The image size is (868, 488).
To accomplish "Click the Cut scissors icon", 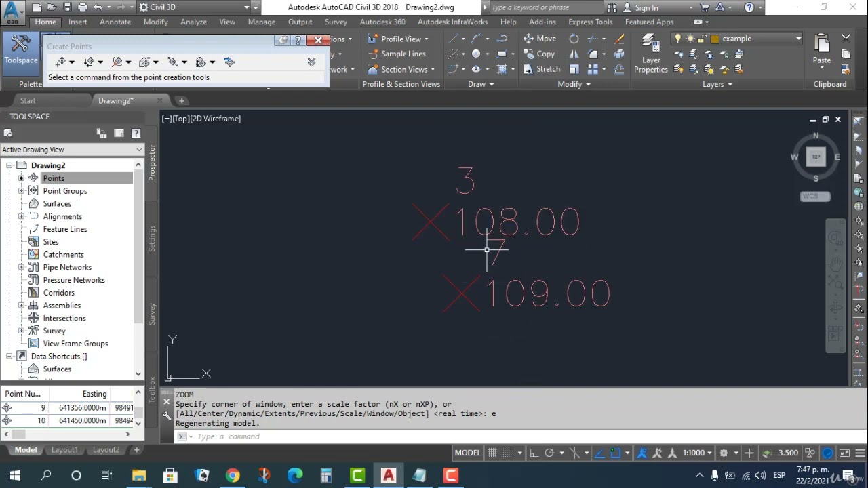I will click(x=846, y=39).
